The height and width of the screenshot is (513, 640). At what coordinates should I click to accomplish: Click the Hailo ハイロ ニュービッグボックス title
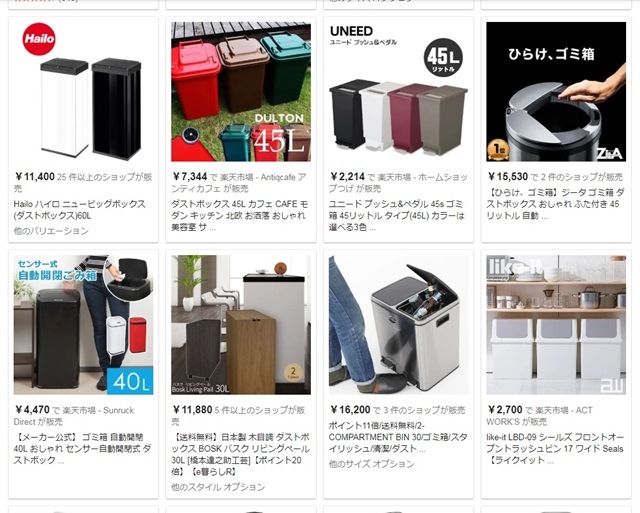click(x=80, y=210)
